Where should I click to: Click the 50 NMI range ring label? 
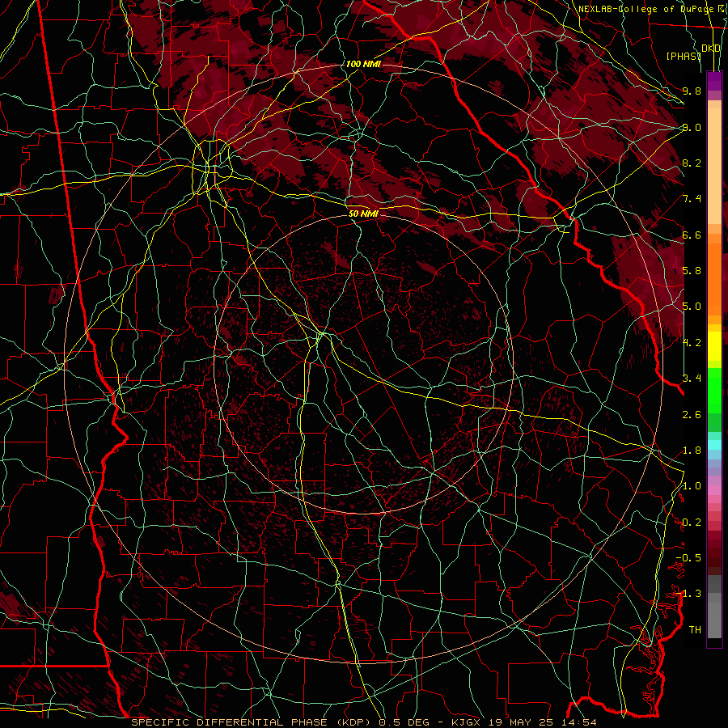coord(363,214)
